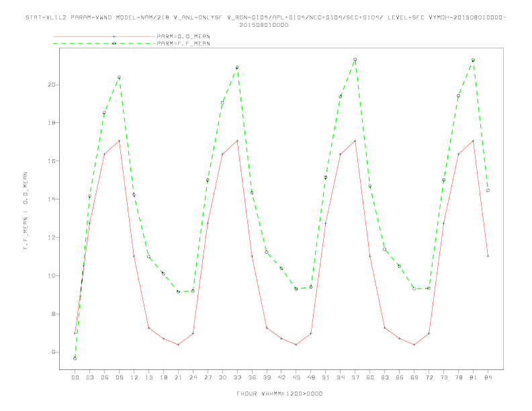
Task: Select the green dashed legend line sample
Action: pyautogui.click(x=104, y=44)
